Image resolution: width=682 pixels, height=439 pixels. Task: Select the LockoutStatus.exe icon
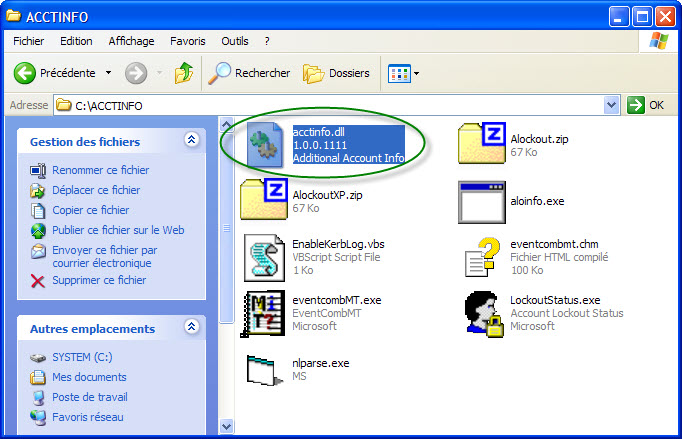pyautogui.click(x=483, y=314)
